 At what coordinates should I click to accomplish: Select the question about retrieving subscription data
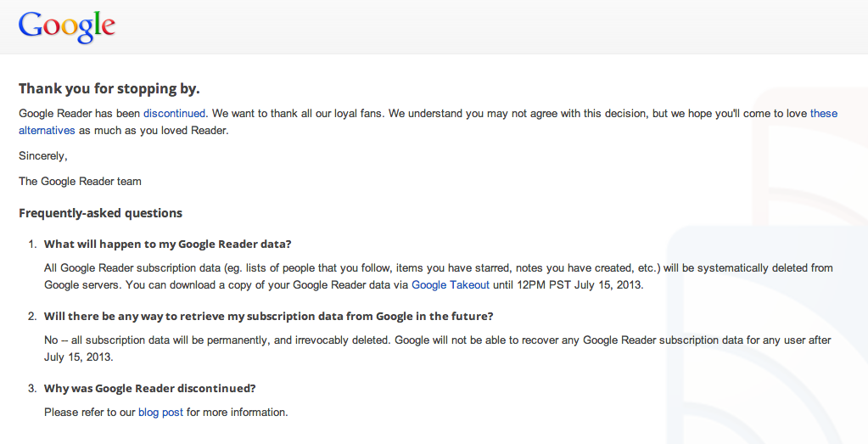pos(268,316)
